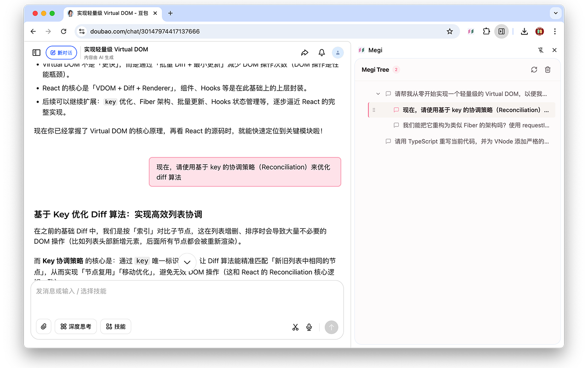Activate the microphone voice input icon
The height and width of the screenshot is (368, 588).
[309, 327]
